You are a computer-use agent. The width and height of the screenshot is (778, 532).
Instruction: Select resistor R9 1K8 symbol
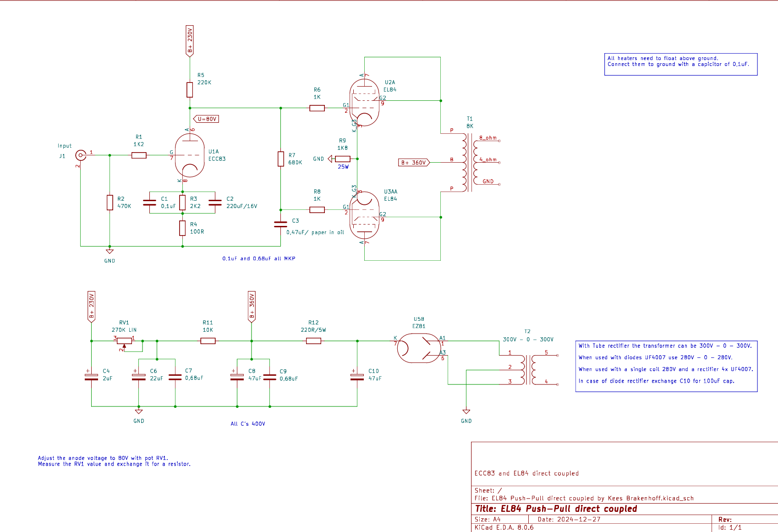(x=343, y=159)
